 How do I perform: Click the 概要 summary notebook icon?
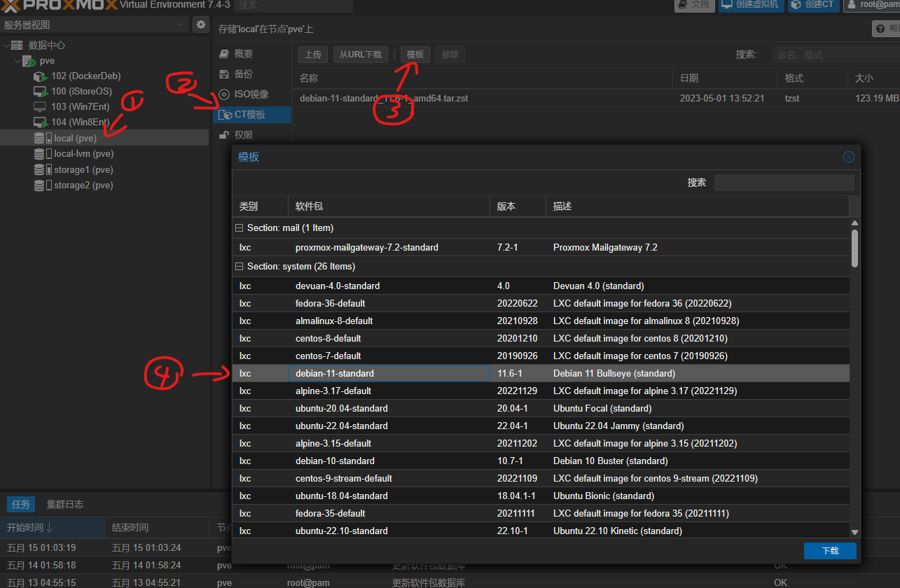[224, 54]
